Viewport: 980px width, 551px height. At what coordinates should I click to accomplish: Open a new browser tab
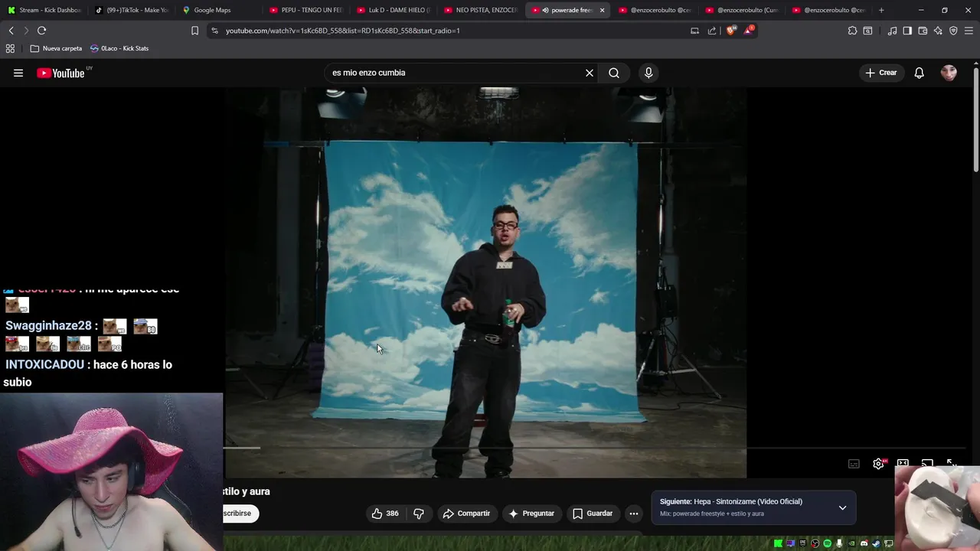point(881,10)
